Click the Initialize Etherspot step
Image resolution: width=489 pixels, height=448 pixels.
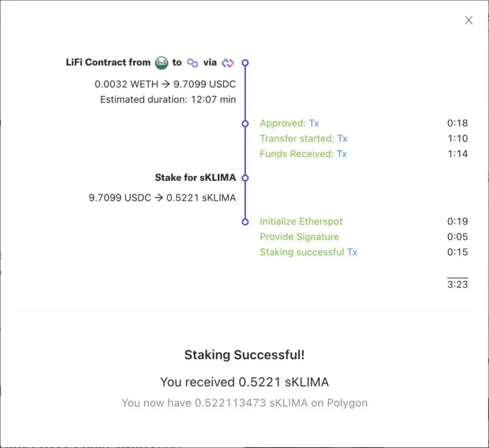click(301, 222)
